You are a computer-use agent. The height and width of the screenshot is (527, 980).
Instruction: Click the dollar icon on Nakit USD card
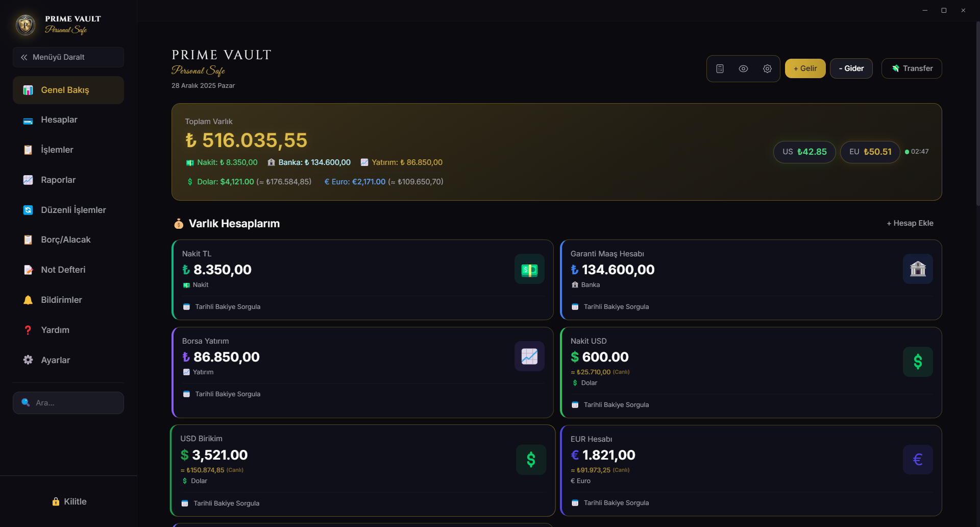pyautogui.click(x=917, y=362)
